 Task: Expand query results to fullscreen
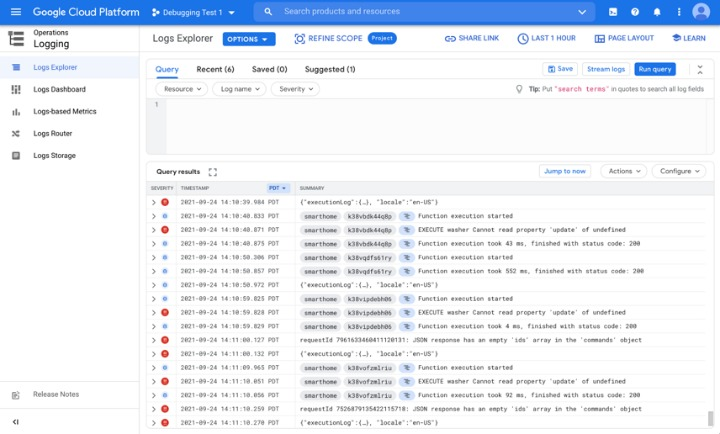click(x=213, y=172)
